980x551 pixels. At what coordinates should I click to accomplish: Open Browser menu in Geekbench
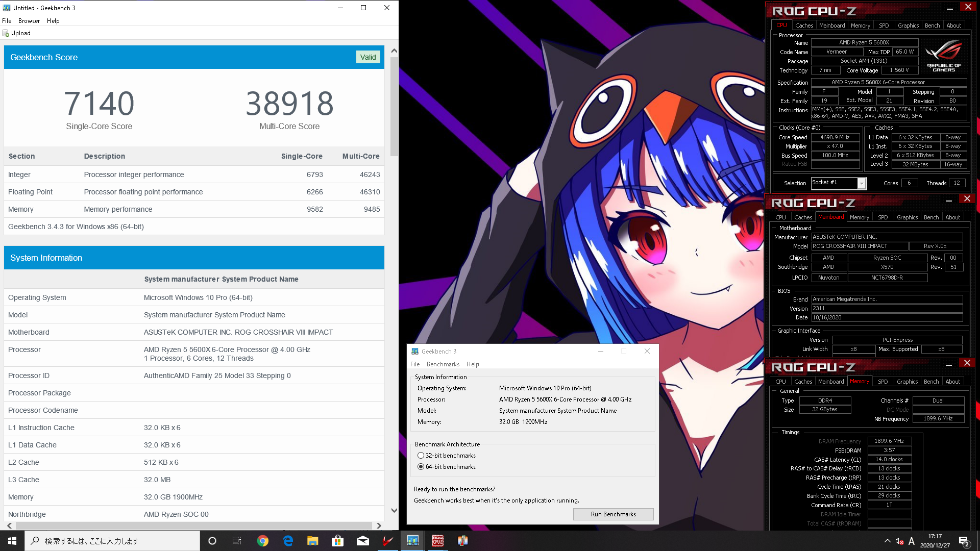coord(29,21)
